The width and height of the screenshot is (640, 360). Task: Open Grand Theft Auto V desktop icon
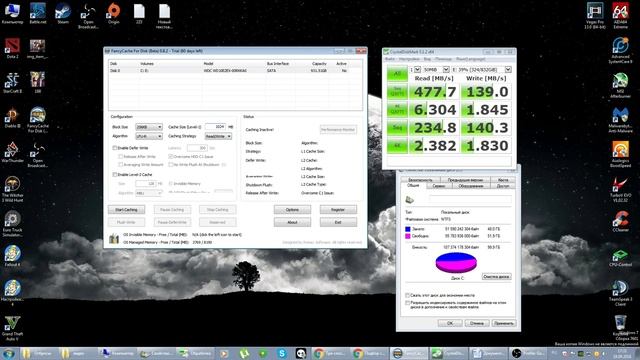coord(12,328)
